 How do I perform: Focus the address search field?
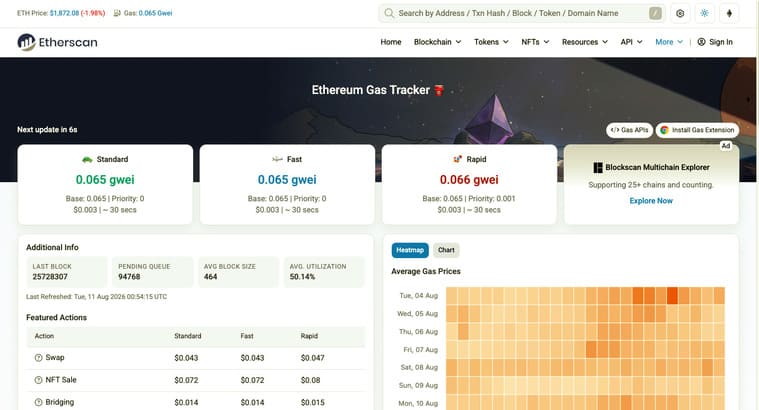pos(521,13)
